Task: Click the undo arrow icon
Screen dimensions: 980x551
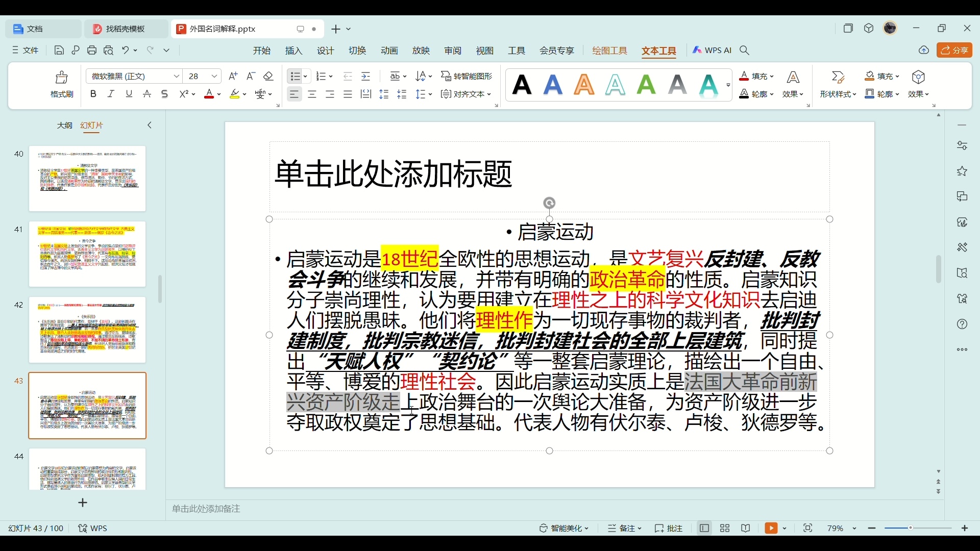Action: [x=126, y=50]
